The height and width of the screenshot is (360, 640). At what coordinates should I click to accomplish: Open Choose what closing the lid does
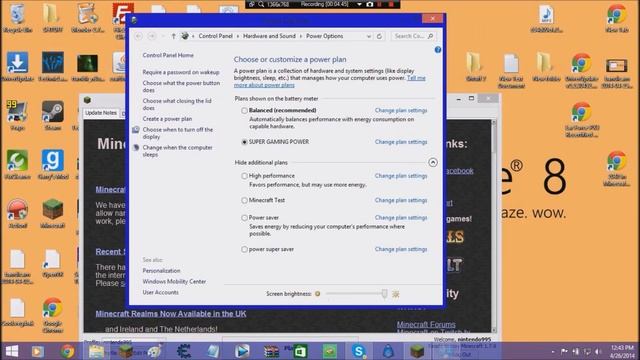[x=177, y=104]
